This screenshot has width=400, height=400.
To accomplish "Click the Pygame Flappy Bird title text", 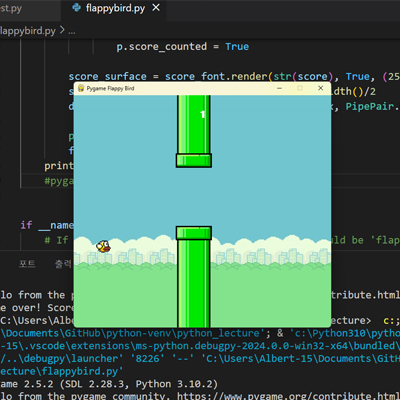I will click(110, 88).
